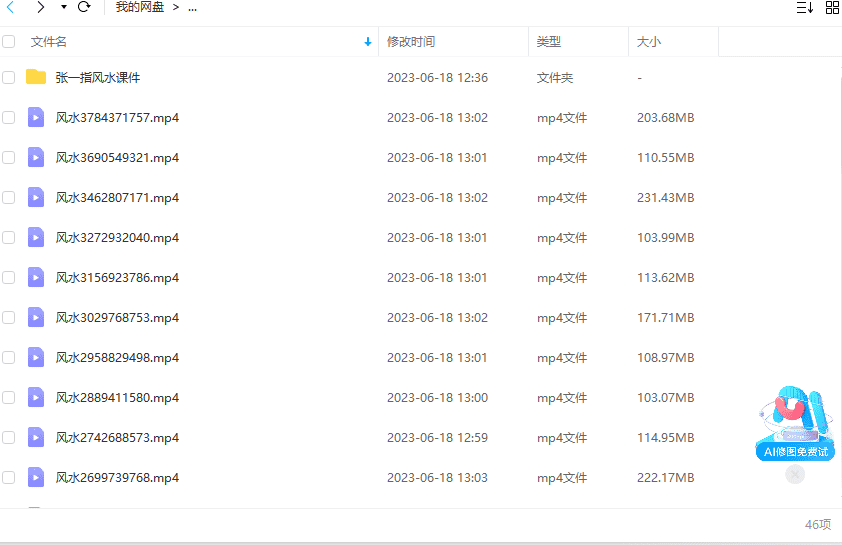
Task: Check the box for 风水3690549321.mp4
Action: [9, 157]
